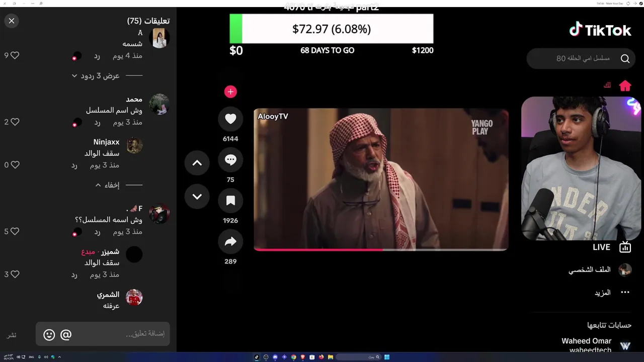Open File Explorer from the taskbar
The image size is (644, 362).
(331, 357)
